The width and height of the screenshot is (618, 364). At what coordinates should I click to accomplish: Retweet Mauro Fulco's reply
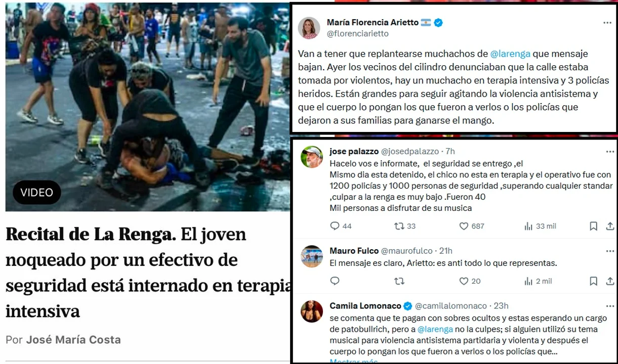(399, 281)
